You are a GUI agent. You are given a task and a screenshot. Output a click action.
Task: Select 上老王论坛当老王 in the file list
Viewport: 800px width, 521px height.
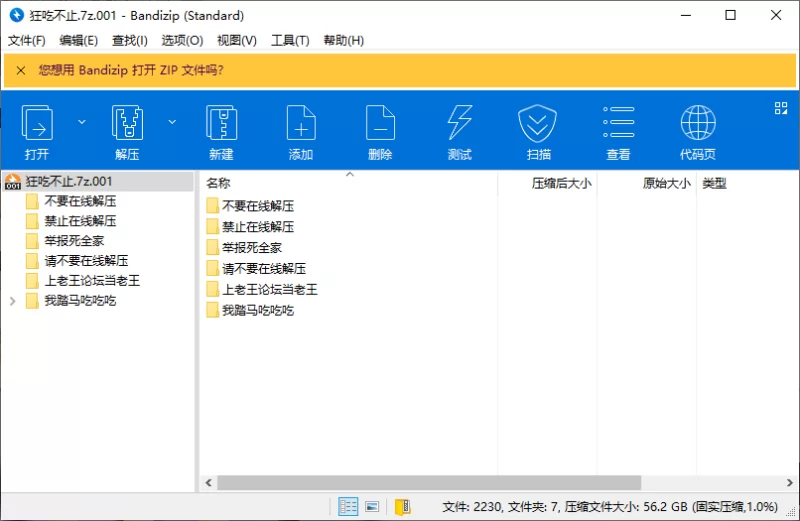269,289
